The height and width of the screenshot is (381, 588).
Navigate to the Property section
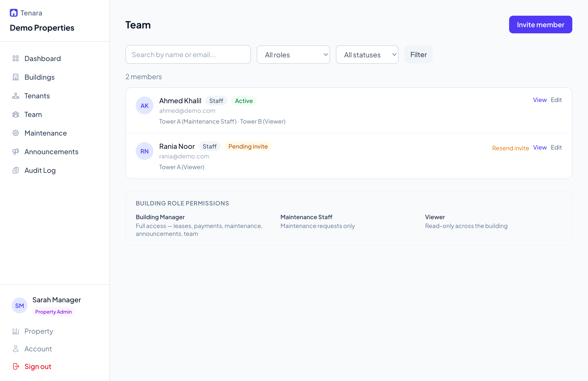pos(39,331)
